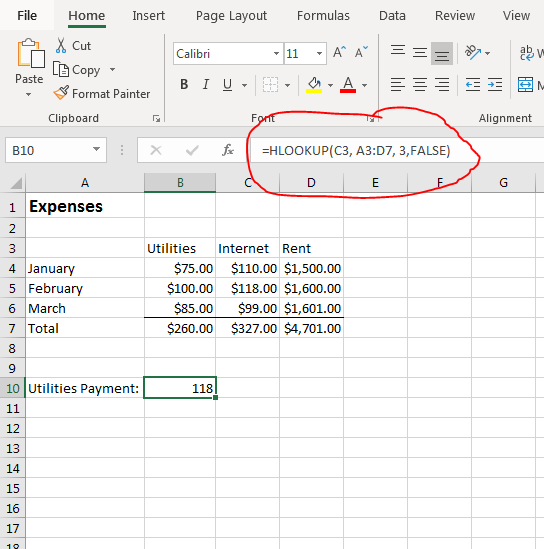Expand the Name Box dropdown arrow

click(x=96, y=150)
